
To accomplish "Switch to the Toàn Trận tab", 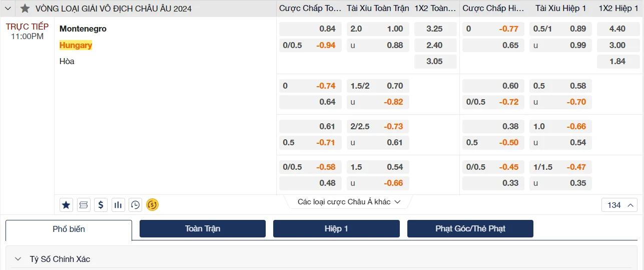I will click(203, 228).
